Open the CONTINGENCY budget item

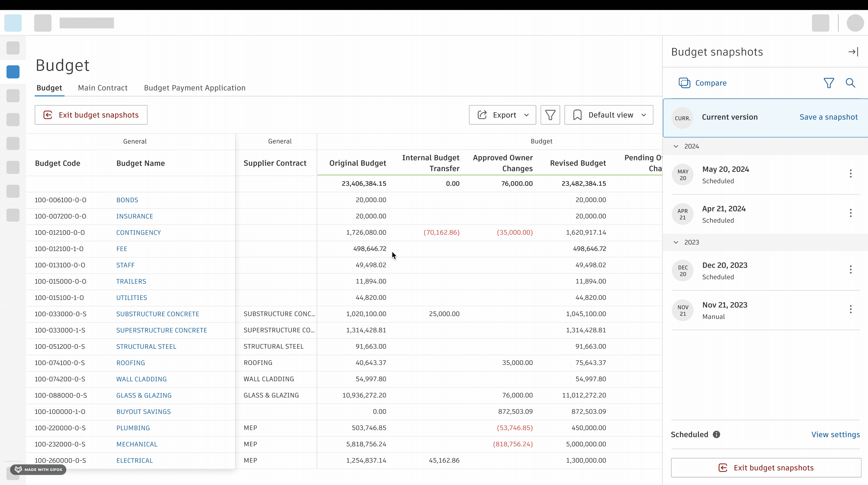coord(138,232)
